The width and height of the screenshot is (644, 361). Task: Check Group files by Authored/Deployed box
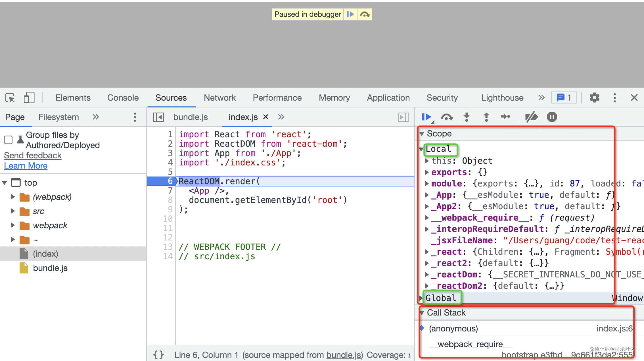point(8,140)
